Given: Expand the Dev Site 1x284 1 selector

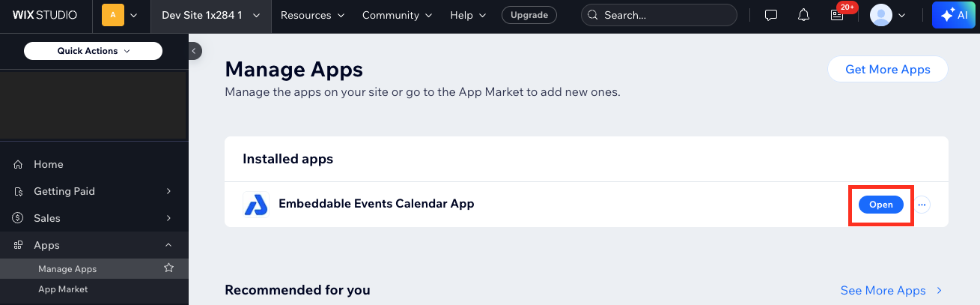Looking at the screenshot, I should click(210, 15).
